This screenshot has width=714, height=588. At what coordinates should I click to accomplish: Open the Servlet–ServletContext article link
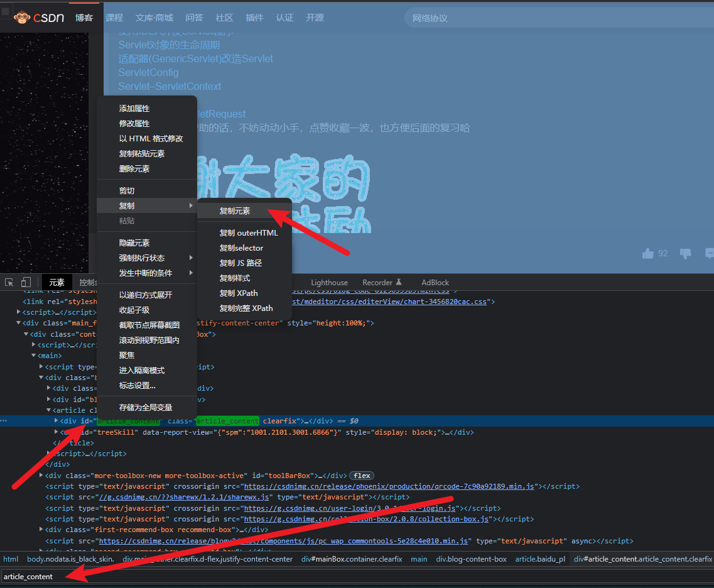coord(170,86)
